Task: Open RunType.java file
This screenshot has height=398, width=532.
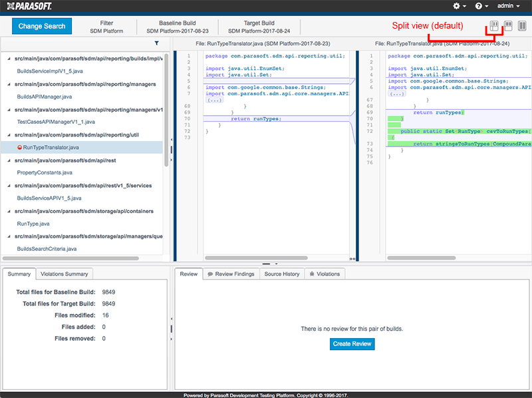Action: coord(33,224)
